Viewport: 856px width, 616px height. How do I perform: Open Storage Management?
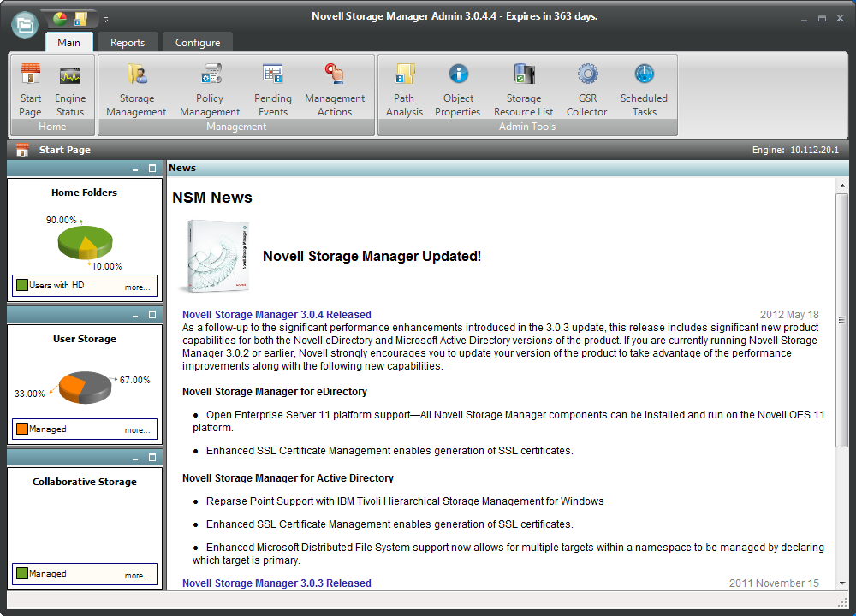(136, 90)
